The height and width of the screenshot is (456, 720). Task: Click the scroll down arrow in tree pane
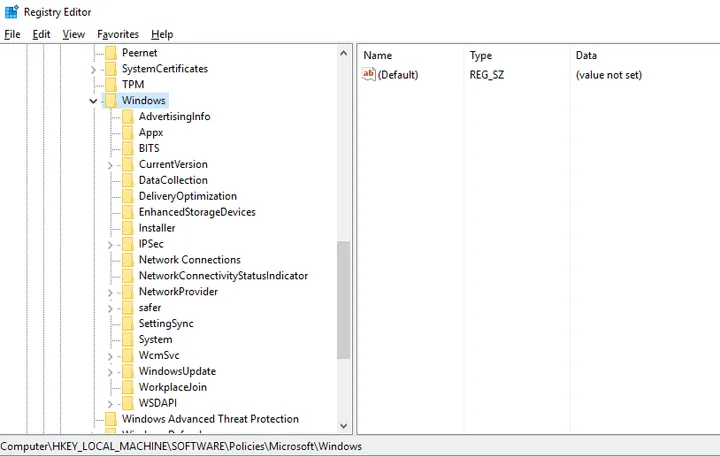tap(344, 425)
